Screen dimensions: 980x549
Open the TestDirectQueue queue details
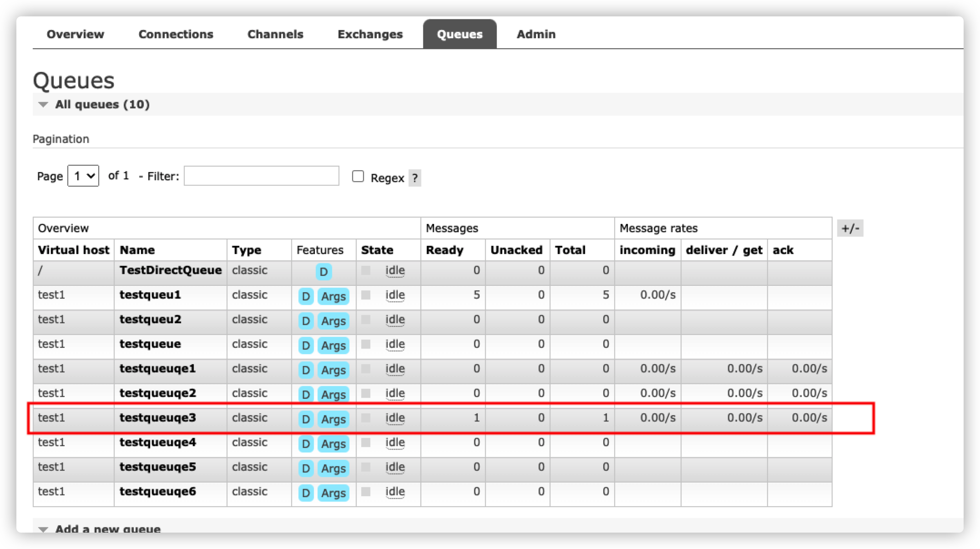pyautogui.click(x=170, y=270)
